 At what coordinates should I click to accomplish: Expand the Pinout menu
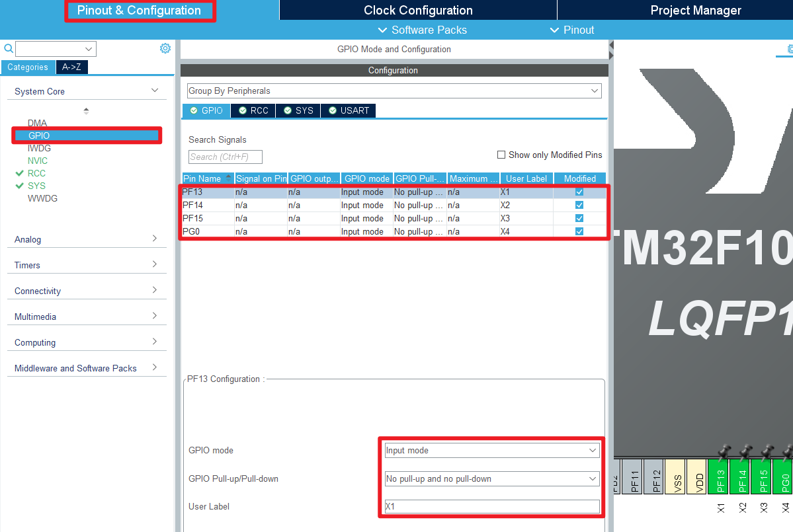(x=572, y=30)
